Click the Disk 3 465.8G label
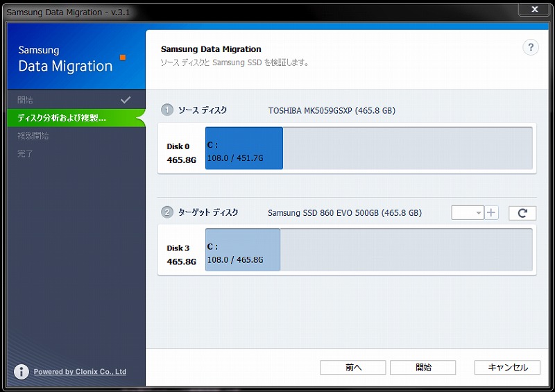 click(181, 255)
